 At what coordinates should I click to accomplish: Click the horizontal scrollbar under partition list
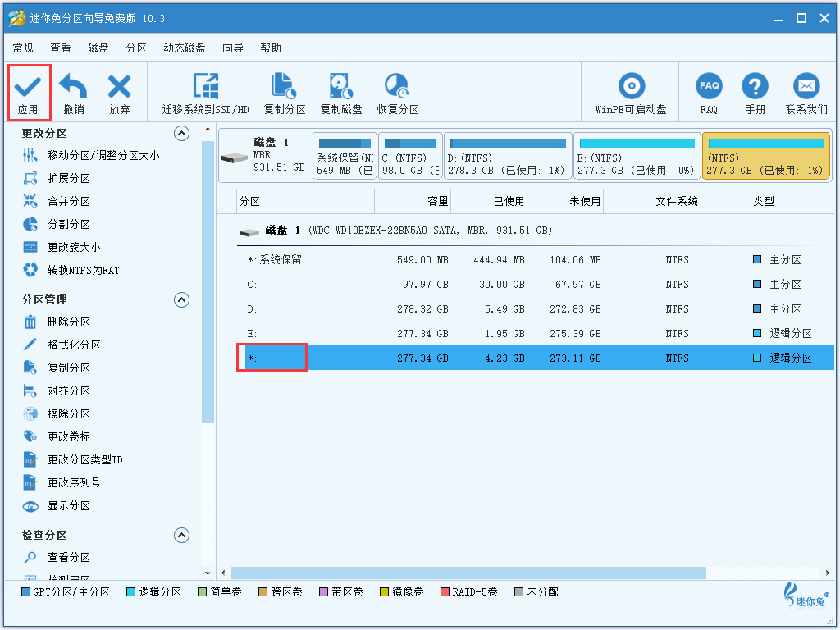468,573
